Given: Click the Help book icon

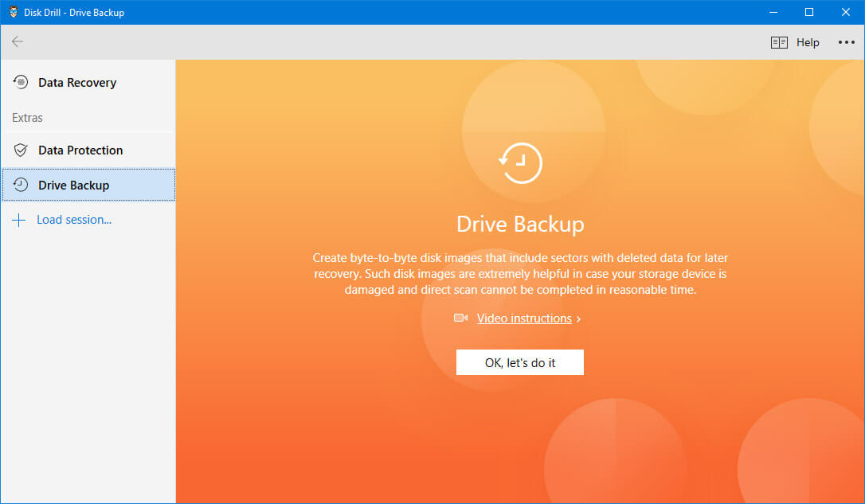Looking at the screenshot, I should [x=779, y=42].
